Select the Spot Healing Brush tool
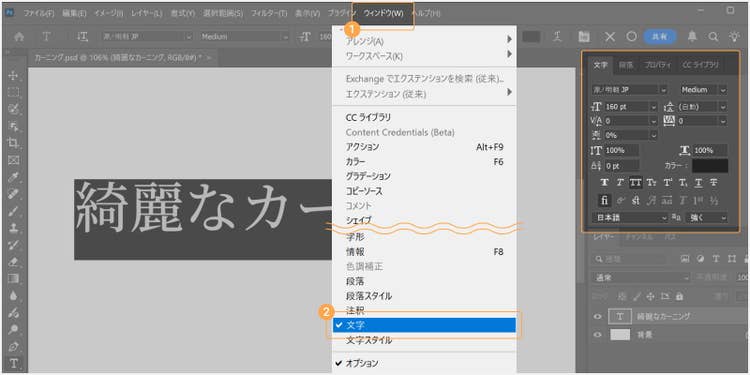 [13, 194]
